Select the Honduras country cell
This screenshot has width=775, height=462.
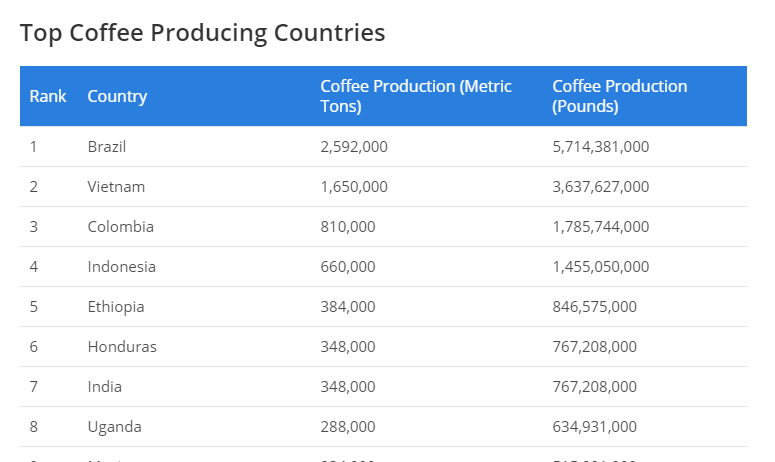coord(122,347)
